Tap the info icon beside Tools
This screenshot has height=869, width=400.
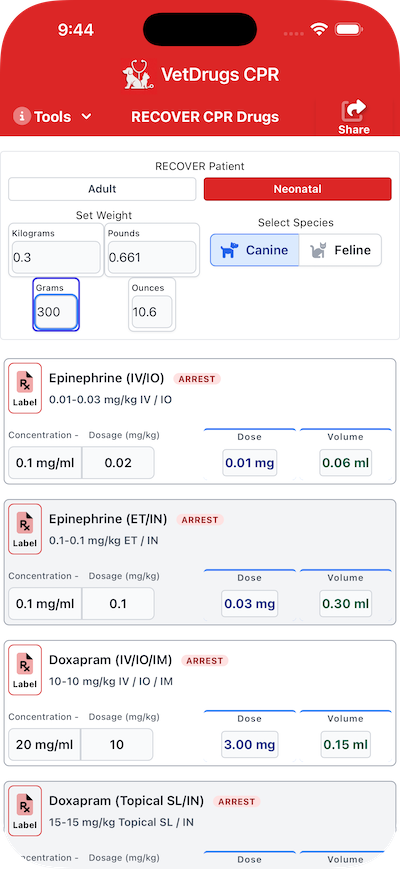pyautogui.click(x=22, y=116)
